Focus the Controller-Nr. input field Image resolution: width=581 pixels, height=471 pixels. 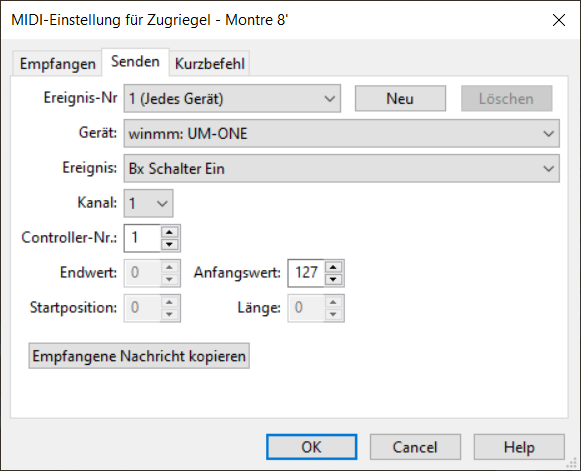click(x=143, y=238)
